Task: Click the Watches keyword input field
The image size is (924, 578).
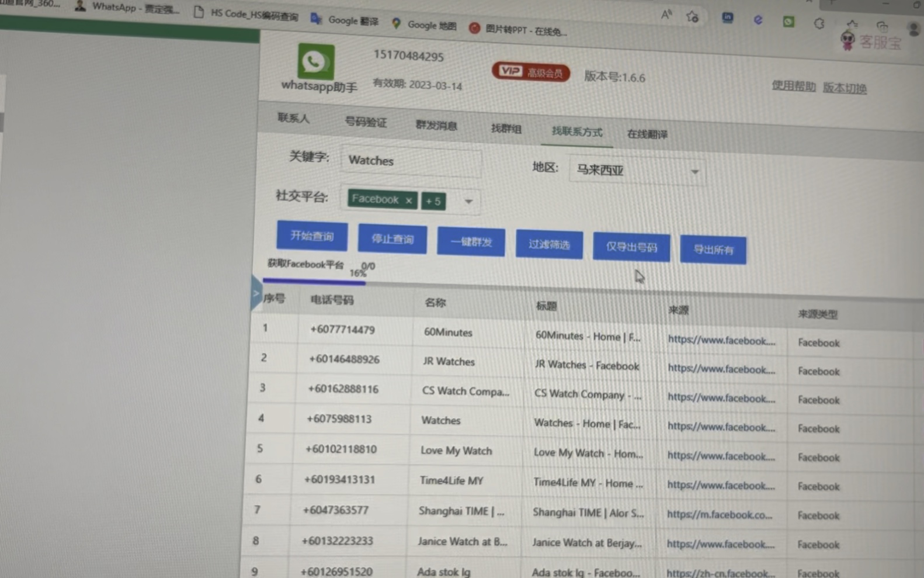Action: (412, 161)
